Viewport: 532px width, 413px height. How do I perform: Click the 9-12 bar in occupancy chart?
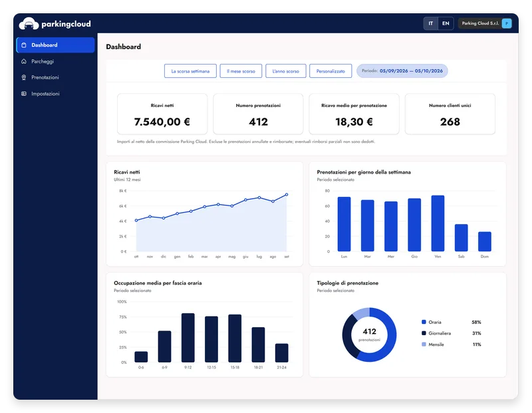pyautogui.click(x=188, y=338)
